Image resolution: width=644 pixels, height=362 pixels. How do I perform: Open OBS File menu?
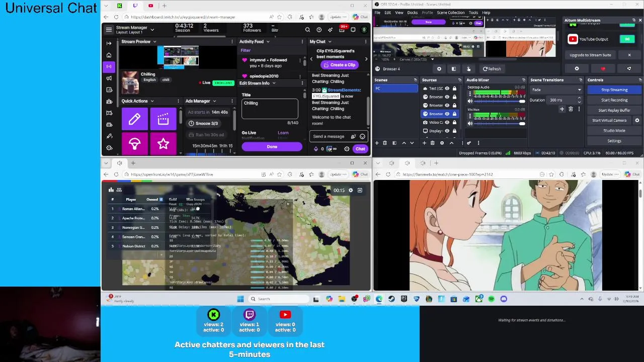(378, 13)
